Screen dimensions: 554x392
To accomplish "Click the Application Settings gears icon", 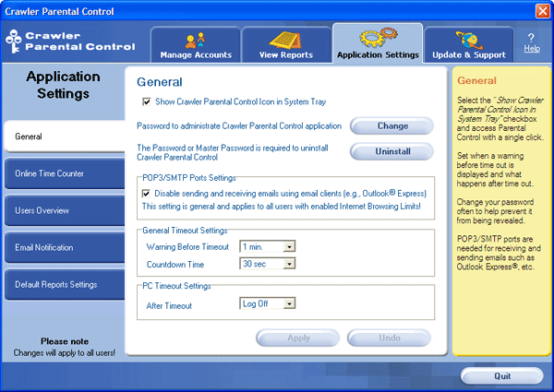I will [378, 38].
